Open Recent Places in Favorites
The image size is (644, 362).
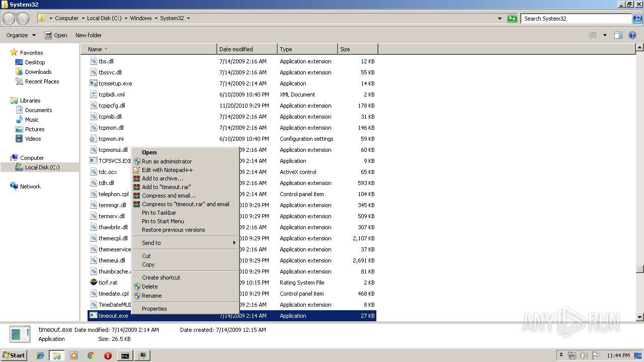42,81
